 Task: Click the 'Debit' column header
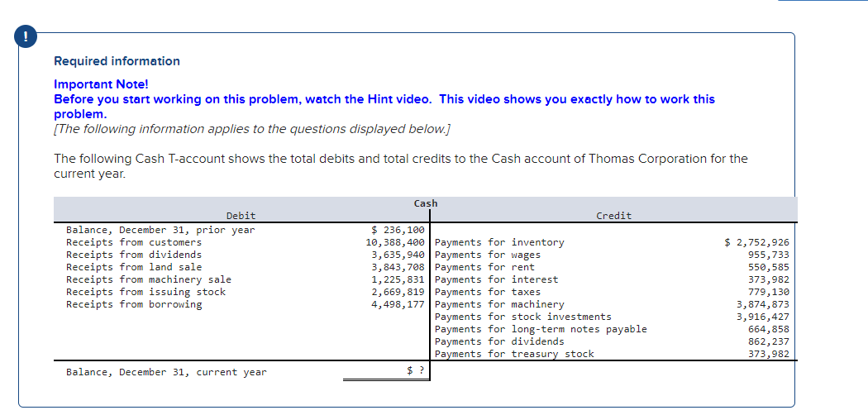pos(241,216)
